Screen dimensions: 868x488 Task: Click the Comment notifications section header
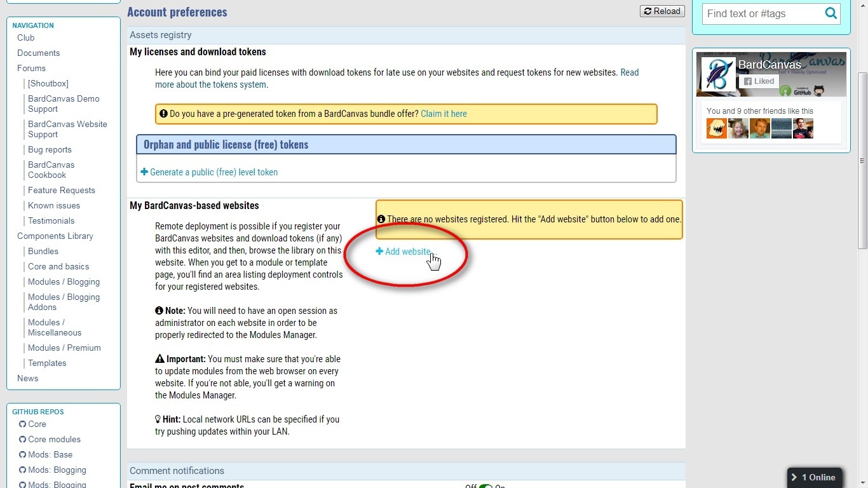coord(407,471)
